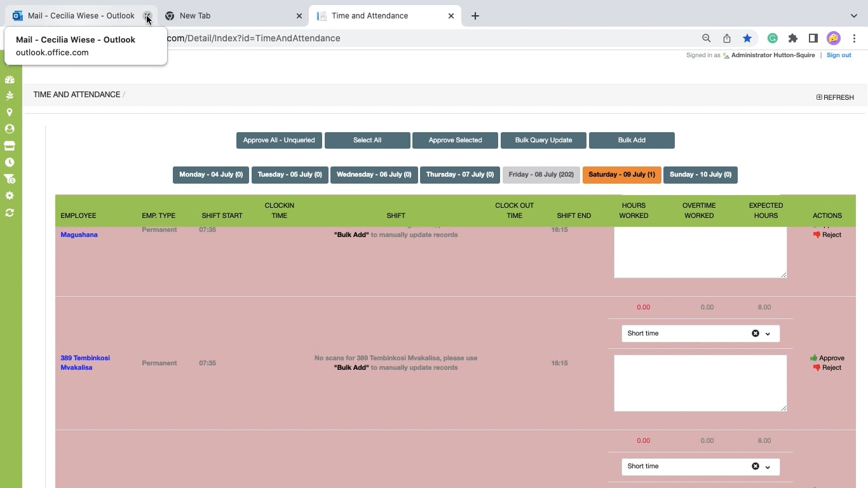The width and height of the screenshot is (868, 488).
Task: Click the Sign out link
Action: [839, 55]
